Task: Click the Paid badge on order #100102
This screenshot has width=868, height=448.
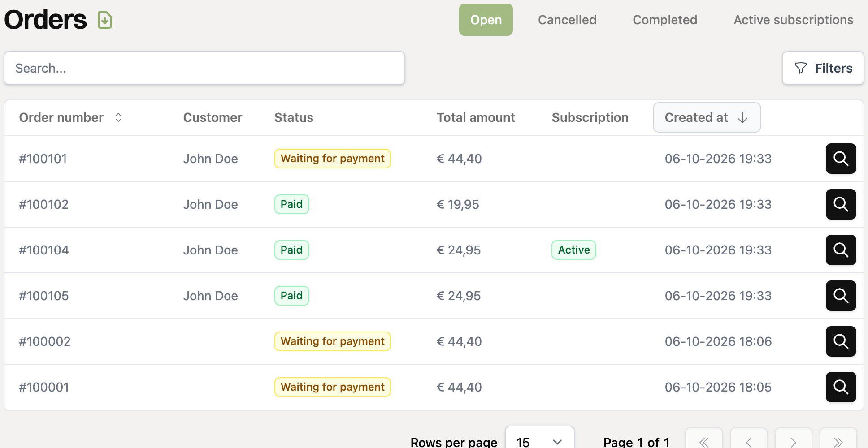Action: (291, 204)
